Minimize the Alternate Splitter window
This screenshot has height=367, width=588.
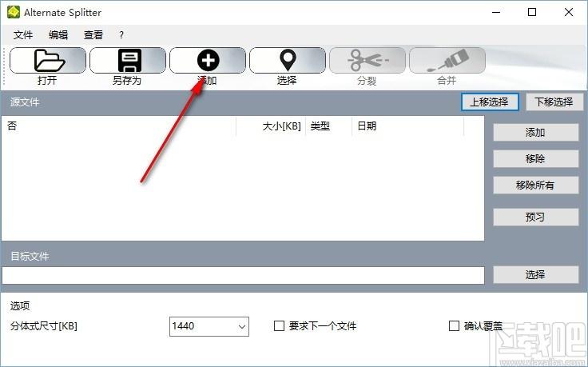pos(496,12)
